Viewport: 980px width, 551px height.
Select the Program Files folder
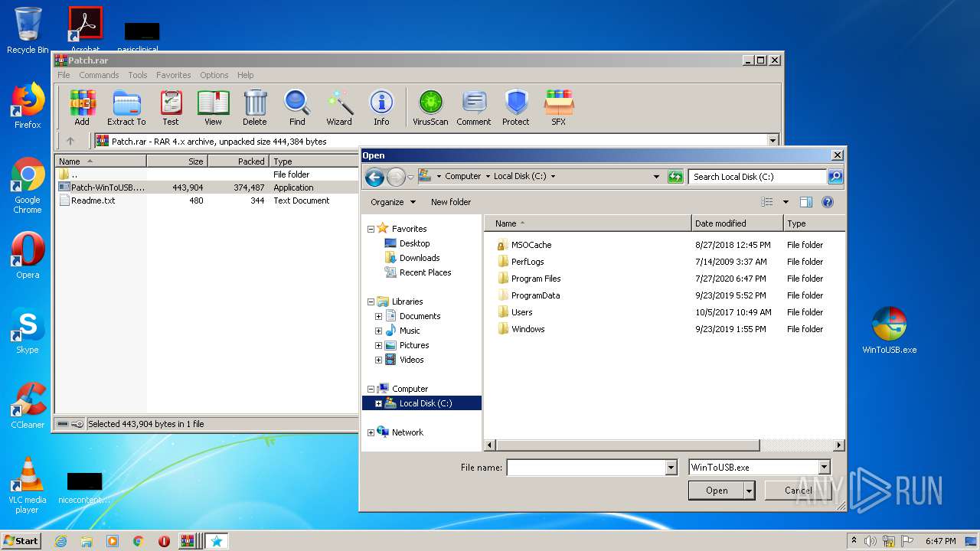point(536,279)
